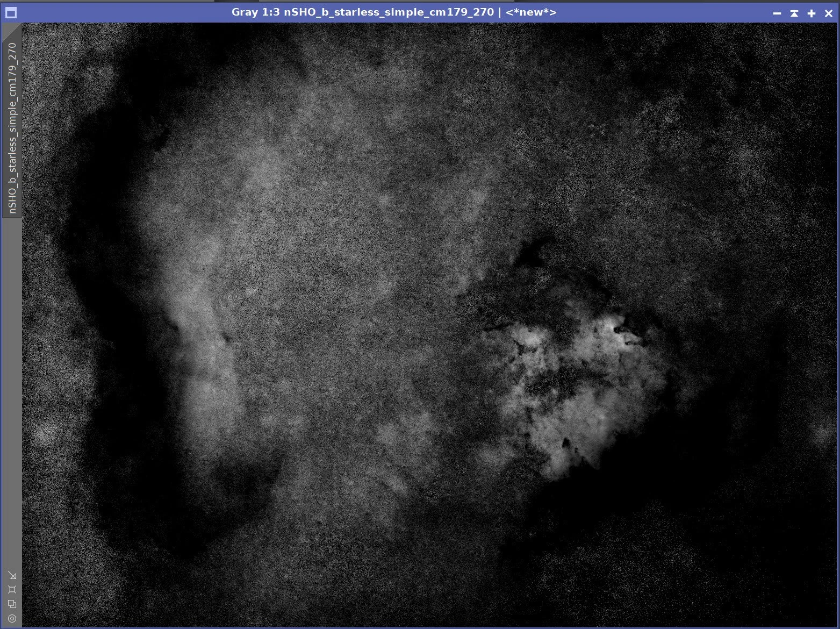Click the window title 'Gray 1:3 nSHO_b_starless_simple_cm179_270'
840x629 pixels.
pos(363,12)
